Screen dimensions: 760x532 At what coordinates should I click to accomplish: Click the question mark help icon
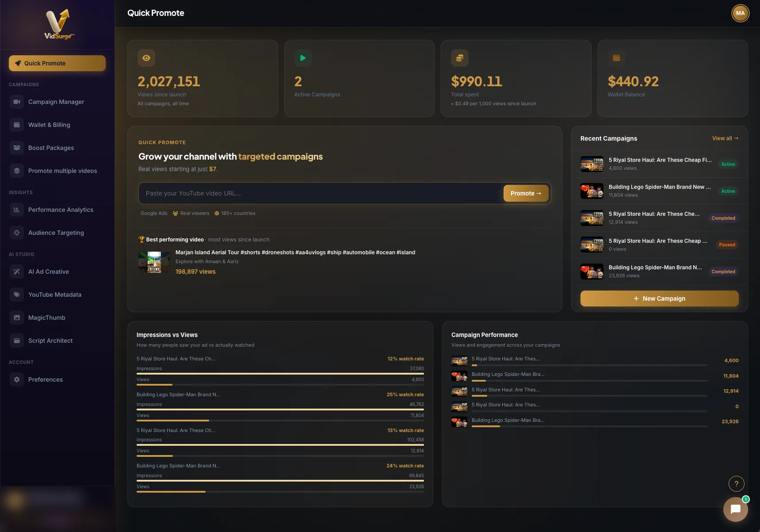pos(737,484)
